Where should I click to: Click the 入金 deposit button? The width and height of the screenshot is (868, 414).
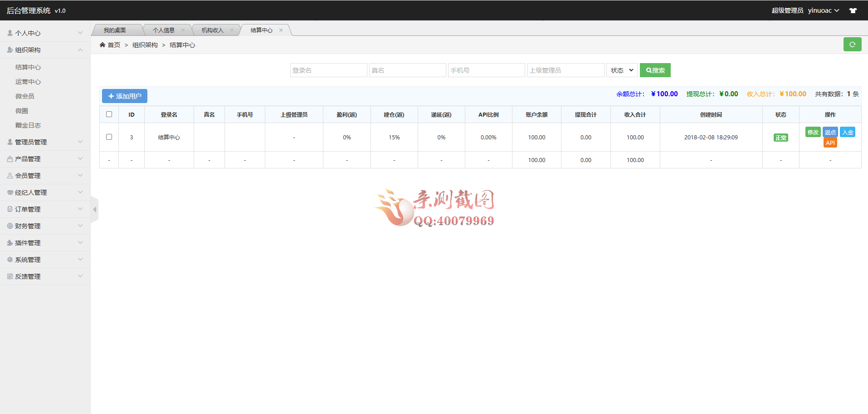click(847, 132)
